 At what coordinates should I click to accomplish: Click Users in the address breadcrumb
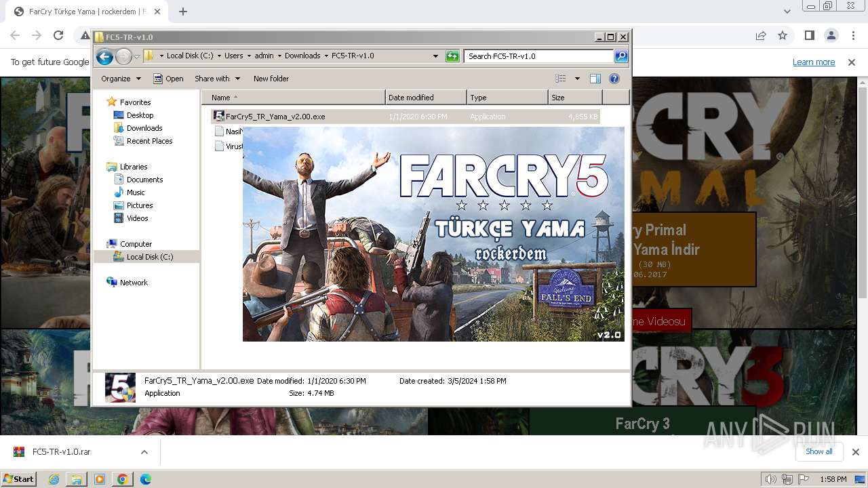[233, 56]
